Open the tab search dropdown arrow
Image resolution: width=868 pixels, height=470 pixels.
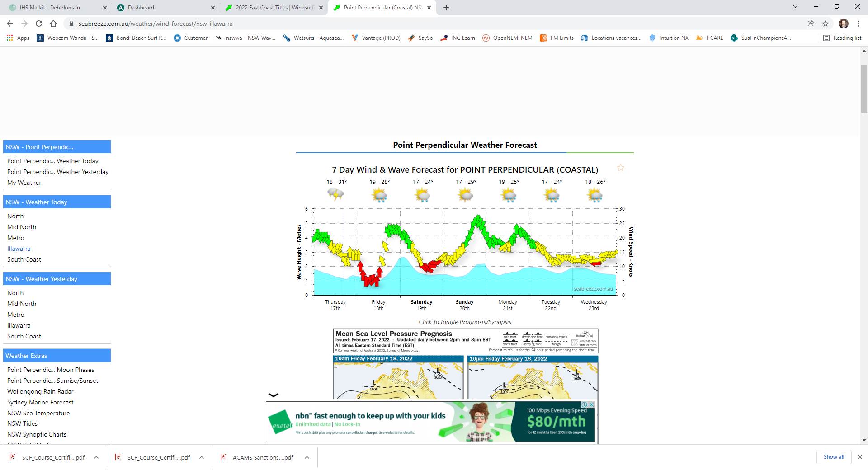click(795, 7)
